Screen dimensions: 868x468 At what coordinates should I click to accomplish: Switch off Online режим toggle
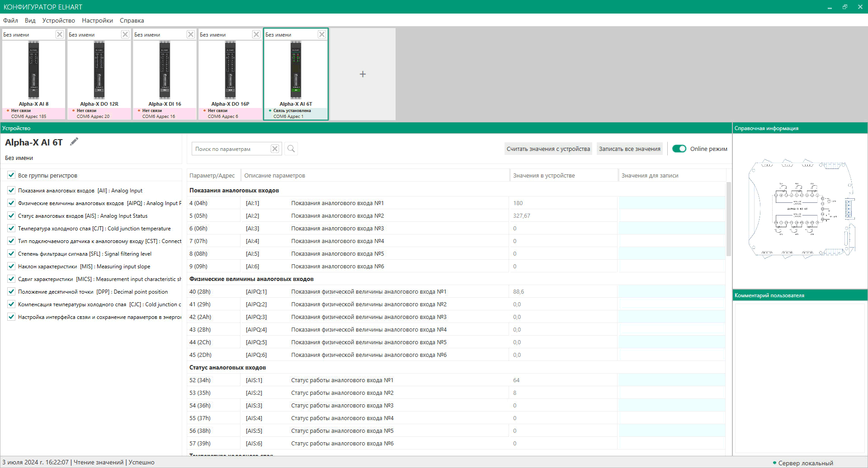679,149
